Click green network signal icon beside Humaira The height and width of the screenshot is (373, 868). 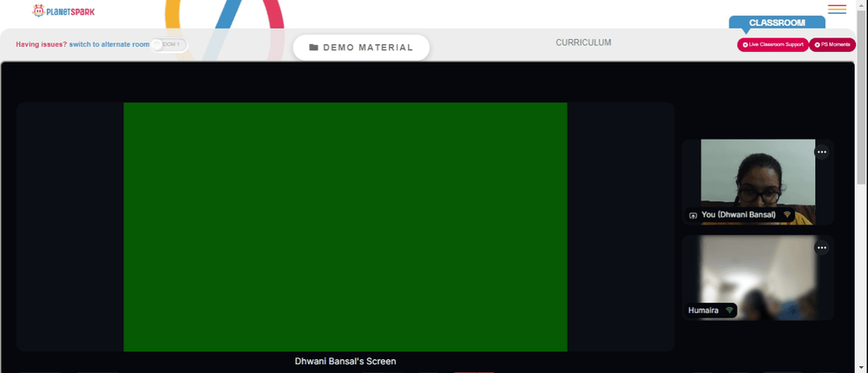pos(729,311)
